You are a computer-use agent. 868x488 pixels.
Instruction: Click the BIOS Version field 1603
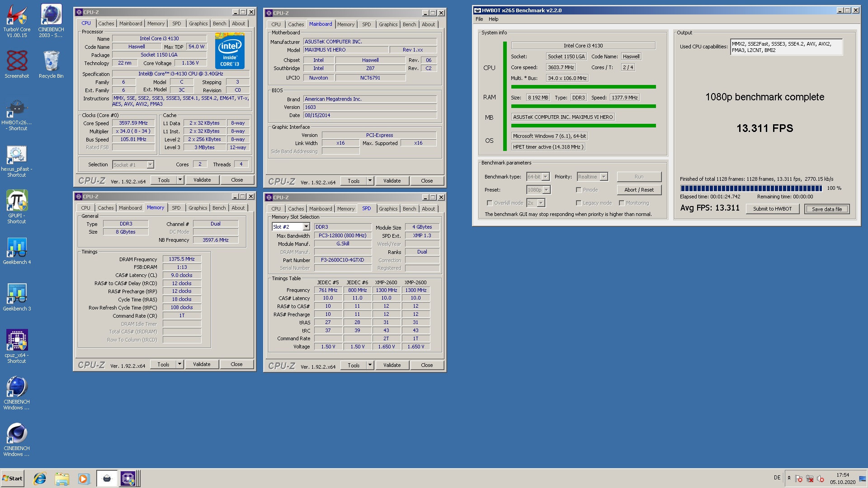[x=370, y=107]
